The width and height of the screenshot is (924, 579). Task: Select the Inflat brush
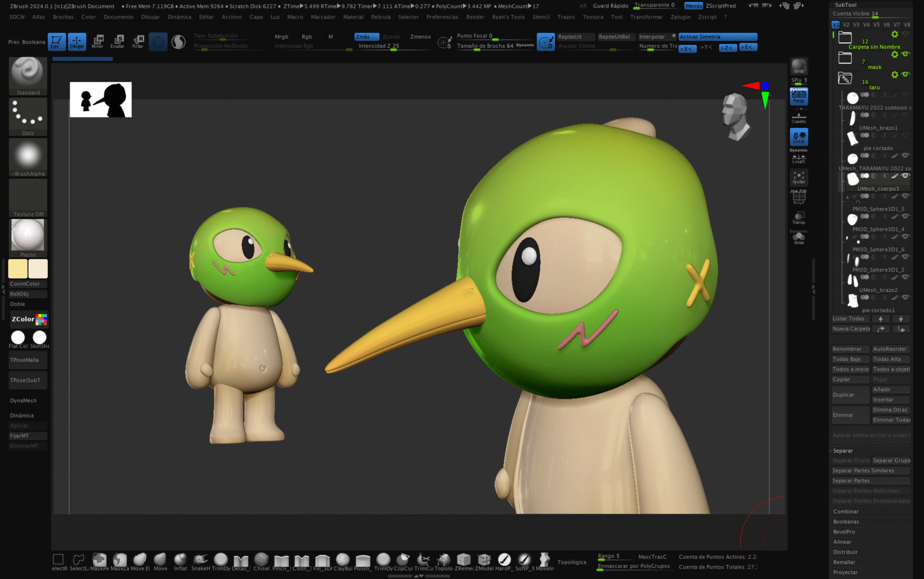pos(180,562)
